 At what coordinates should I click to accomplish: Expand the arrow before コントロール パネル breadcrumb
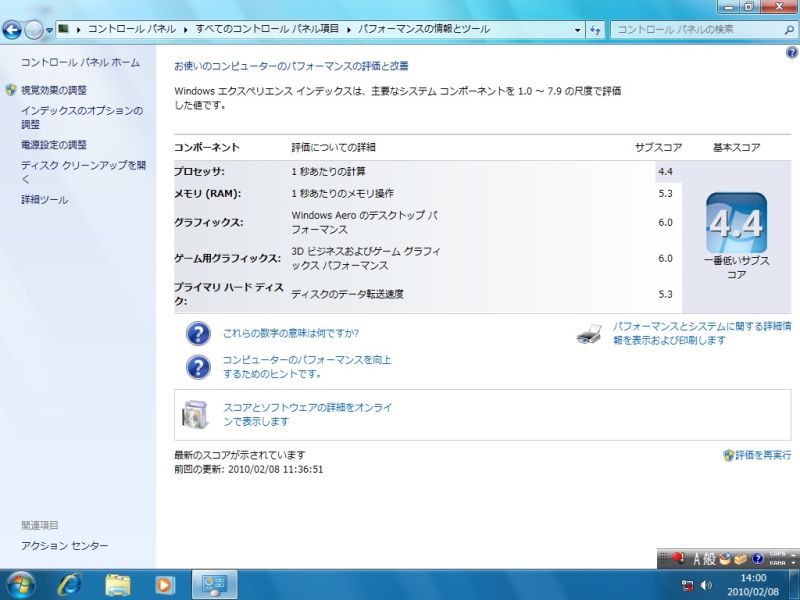coord(79,30)
